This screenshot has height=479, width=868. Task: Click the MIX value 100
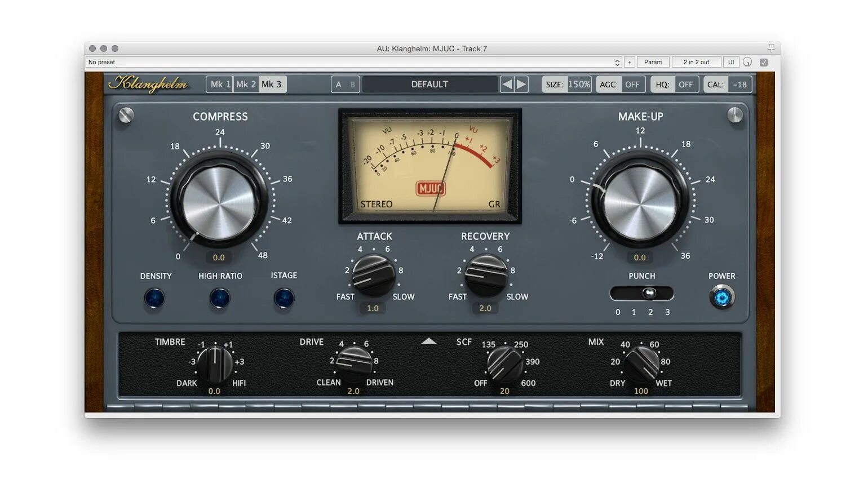coord(641,391)
